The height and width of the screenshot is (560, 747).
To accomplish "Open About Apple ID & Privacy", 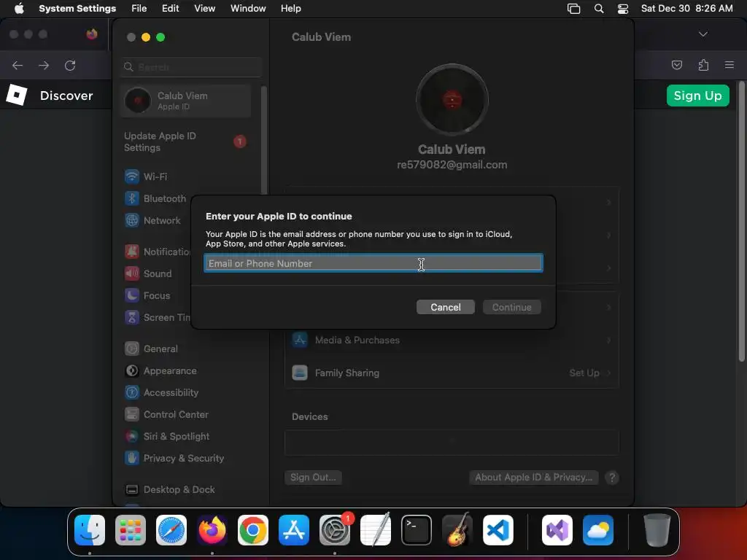I will 533,477.
